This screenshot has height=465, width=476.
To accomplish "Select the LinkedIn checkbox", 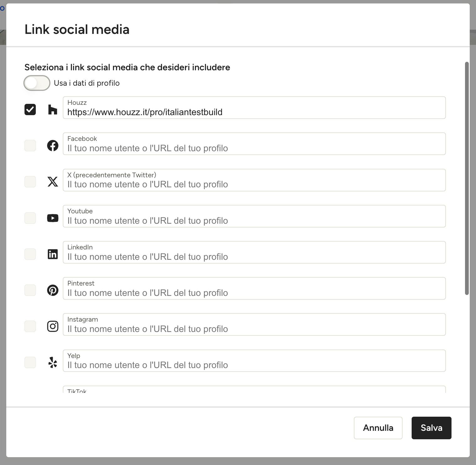I will pos(30,254).
